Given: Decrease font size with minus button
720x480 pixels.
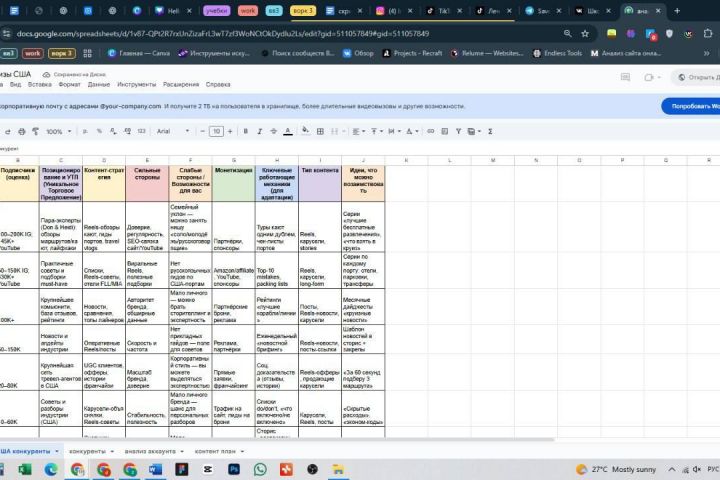Looking at the screenshot, I should pyautogui.click(x=202, y=131).
